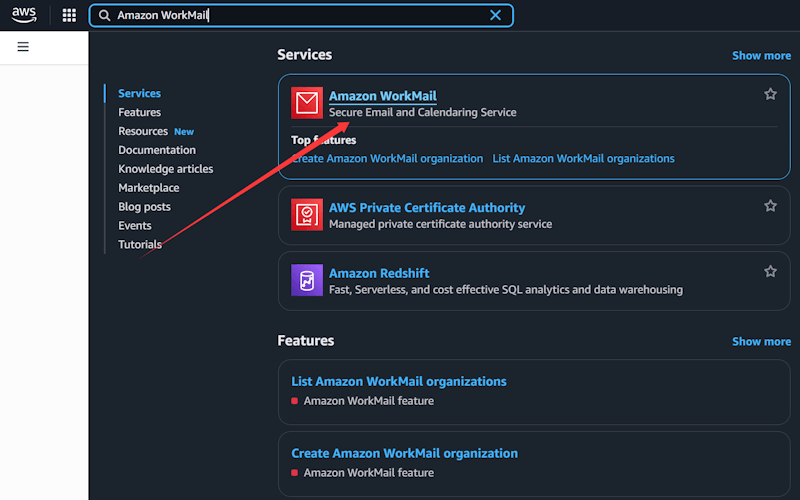Open the Amazon WorkMail service link
Viewport: 800px width, 500px height.
pyautogui.click(x=382, y=96)
